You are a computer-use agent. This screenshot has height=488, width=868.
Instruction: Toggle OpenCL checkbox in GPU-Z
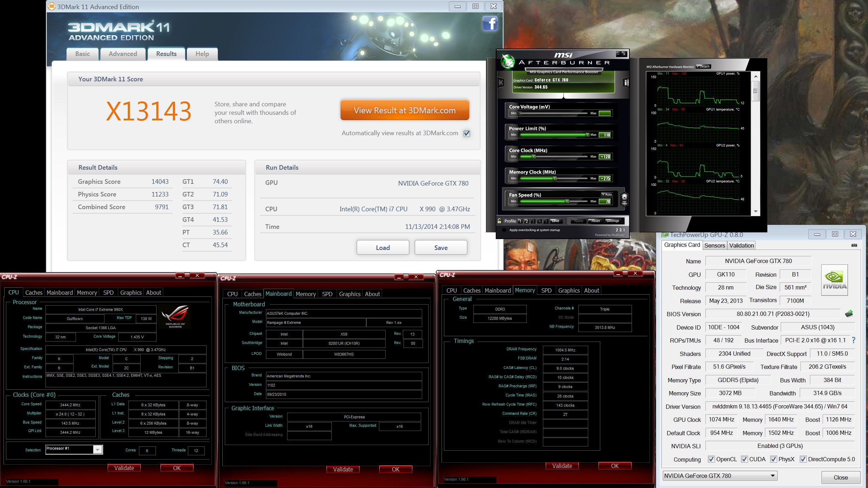click(x=711, y=459)
